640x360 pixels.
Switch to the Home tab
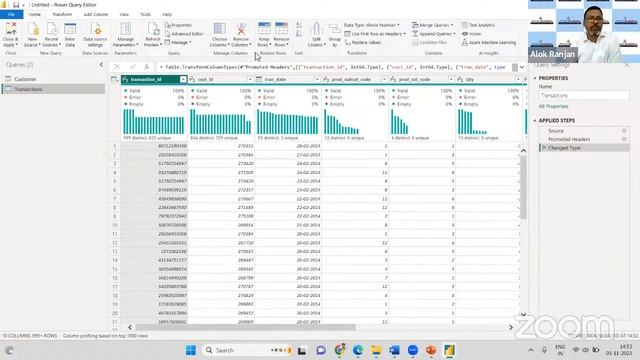coord(35,14)
